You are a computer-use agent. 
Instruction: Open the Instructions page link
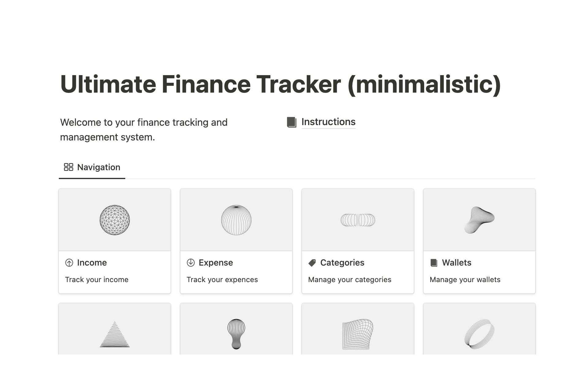tap(328, 122)
